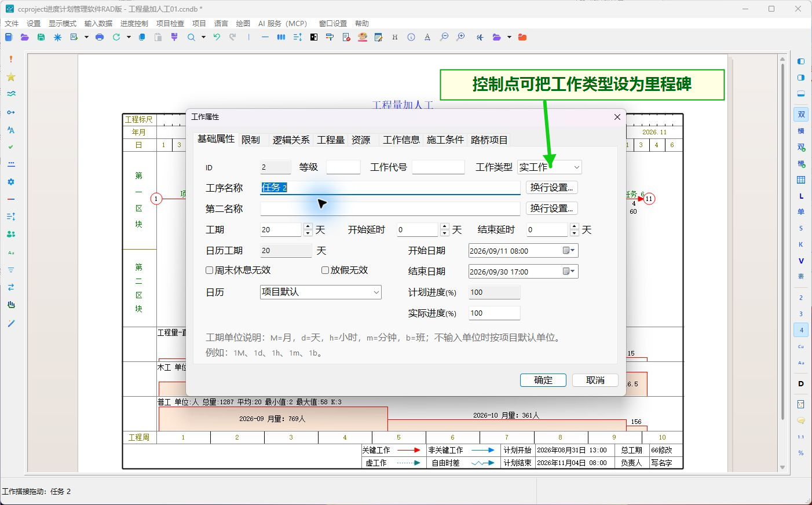Click the 工作代号 input field
The width and height of the screenshot is (812, 505).
click(438, 167)
